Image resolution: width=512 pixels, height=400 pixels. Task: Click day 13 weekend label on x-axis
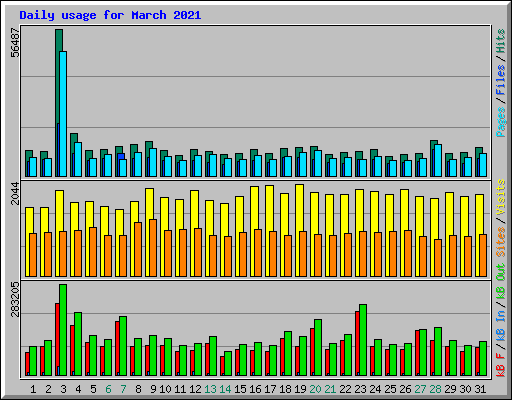[x=210, y=389]
